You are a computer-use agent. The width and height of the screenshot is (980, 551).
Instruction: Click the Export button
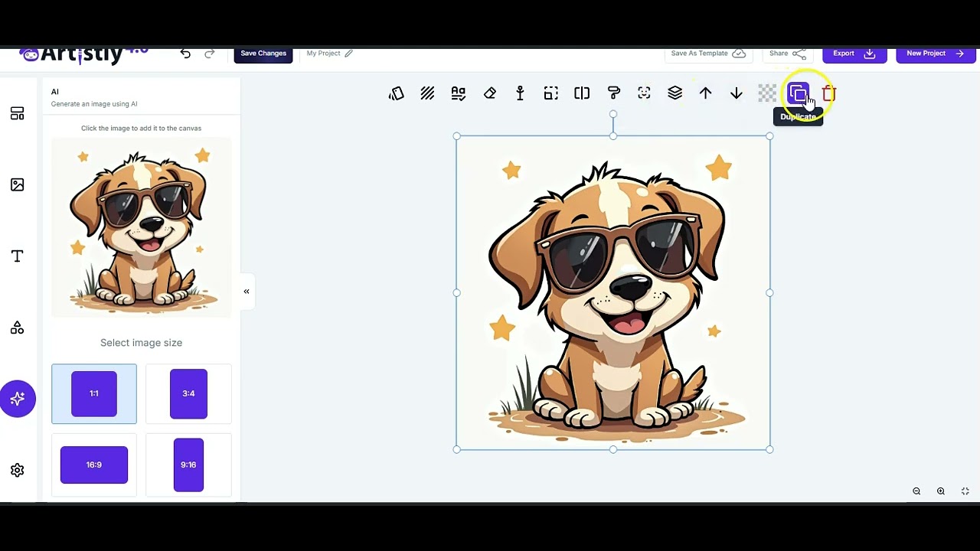coord(854,54)
